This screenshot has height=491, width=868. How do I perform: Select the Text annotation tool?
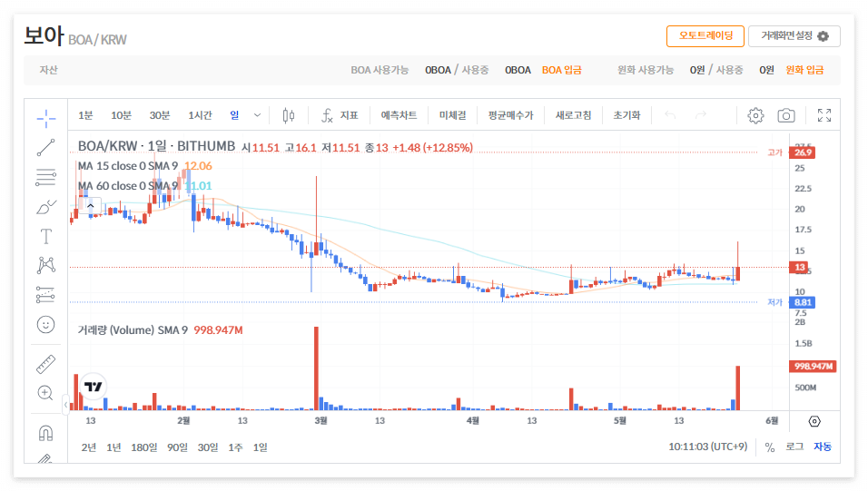46,236
